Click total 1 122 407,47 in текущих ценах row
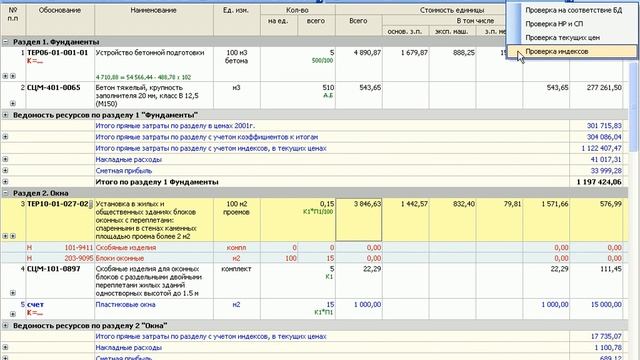640x360 pixels. (x=601, y=149)
